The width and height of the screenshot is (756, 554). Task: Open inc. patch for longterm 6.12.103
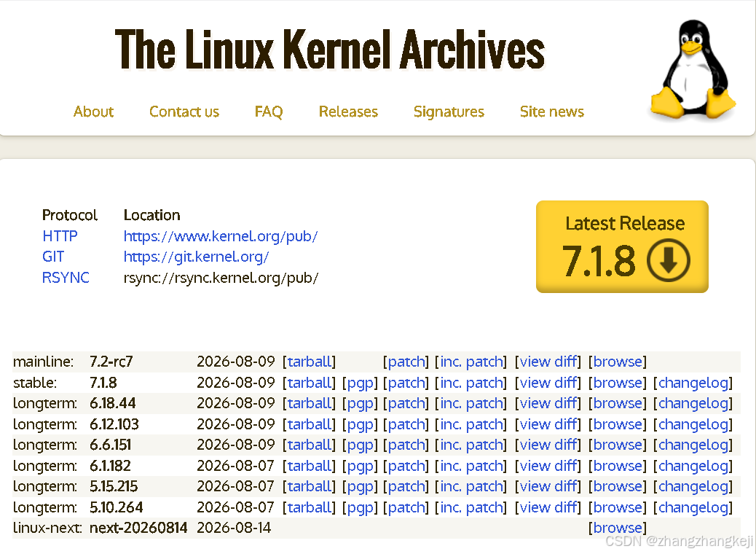[x=470, y=424]
